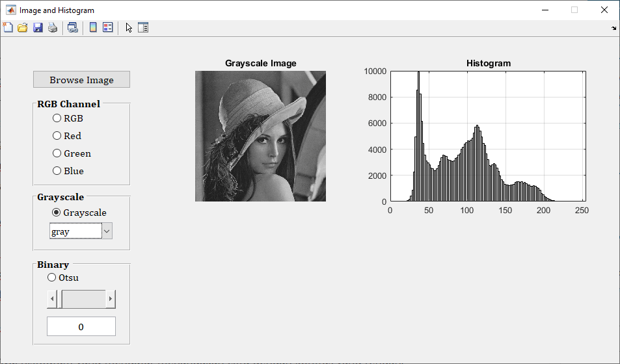
Task: Open the Property Inspector toolbar icon
Action: [x=143, y=27]
